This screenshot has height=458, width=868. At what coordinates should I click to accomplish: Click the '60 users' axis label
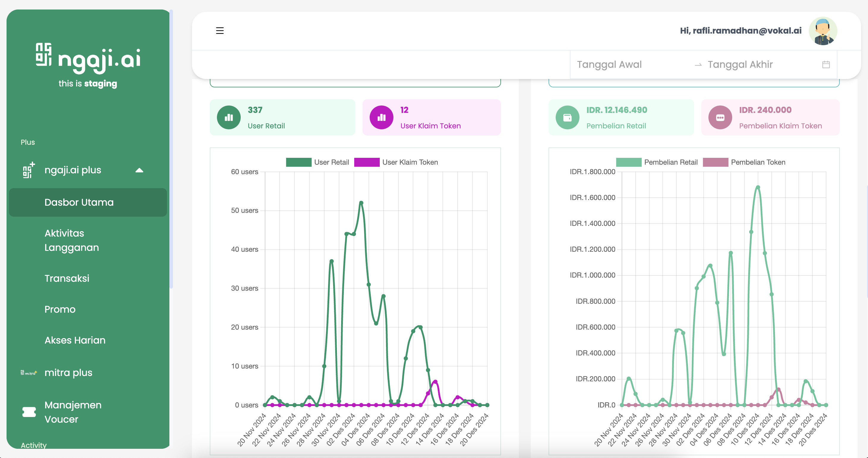tap(244, 172)
